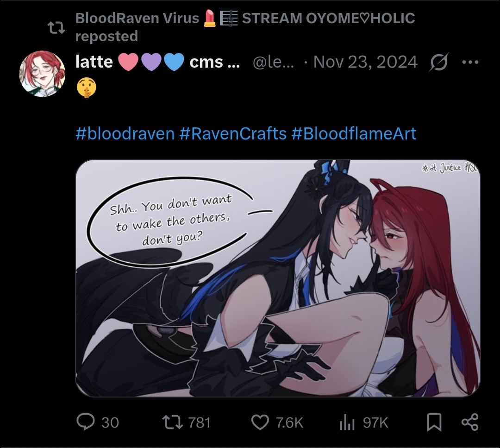The height and width of the screenshot is (448, 500).
Task: Expand the attached artwork image
Action: tap(278, 278)
